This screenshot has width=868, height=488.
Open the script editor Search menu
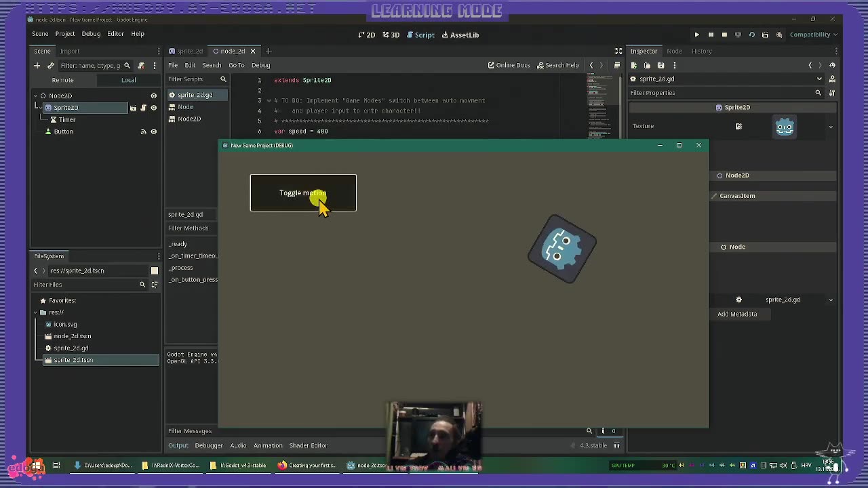212,65
